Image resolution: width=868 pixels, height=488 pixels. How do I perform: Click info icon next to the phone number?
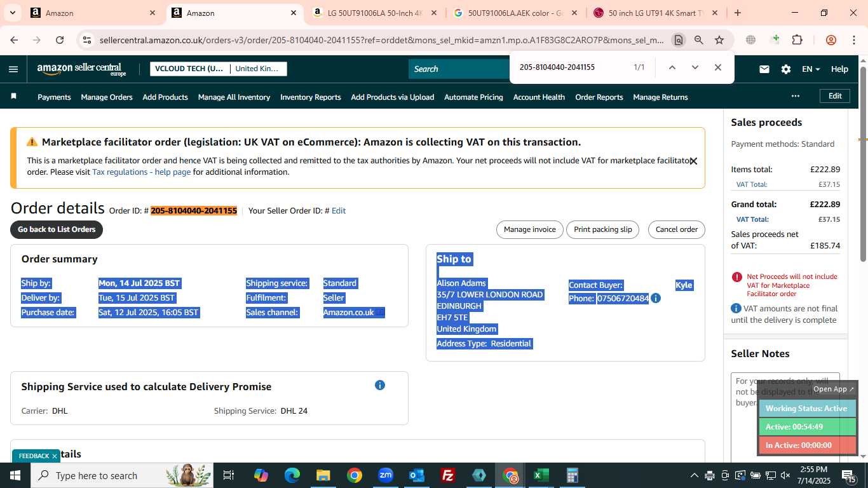click(x=656, y=298)
